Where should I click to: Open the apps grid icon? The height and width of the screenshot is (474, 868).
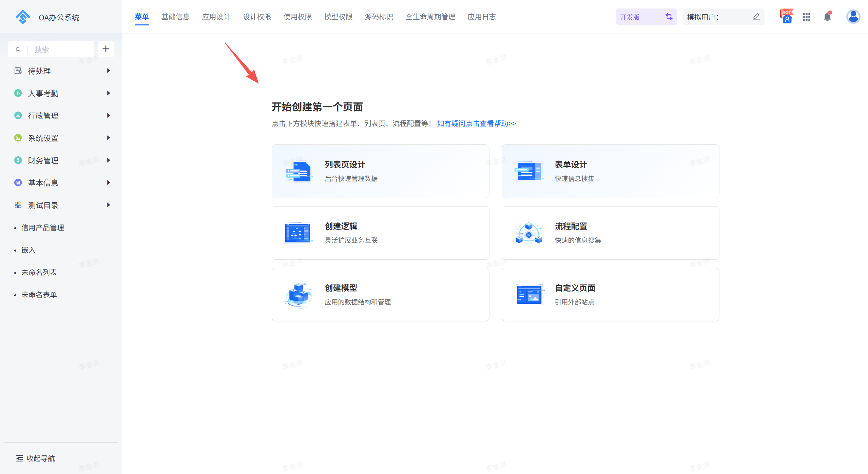click(807, 17)
